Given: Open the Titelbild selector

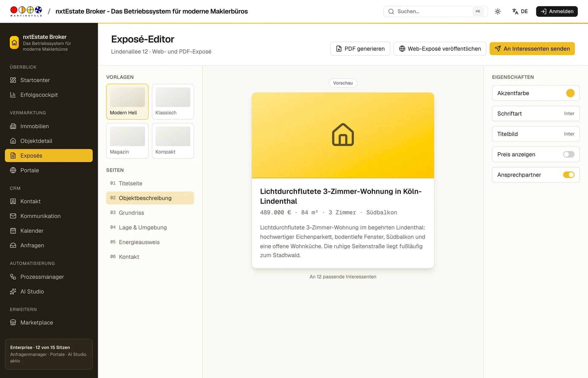Looking at the screenshot, I should pos(536,134).
